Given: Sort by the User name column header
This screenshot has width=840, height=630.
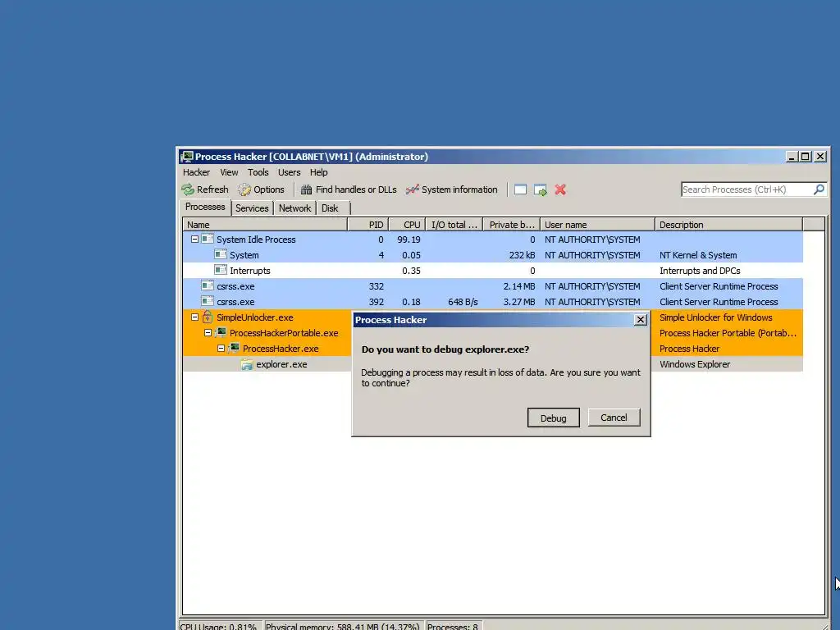Looking at the screenshot, I should click(597, 225).
